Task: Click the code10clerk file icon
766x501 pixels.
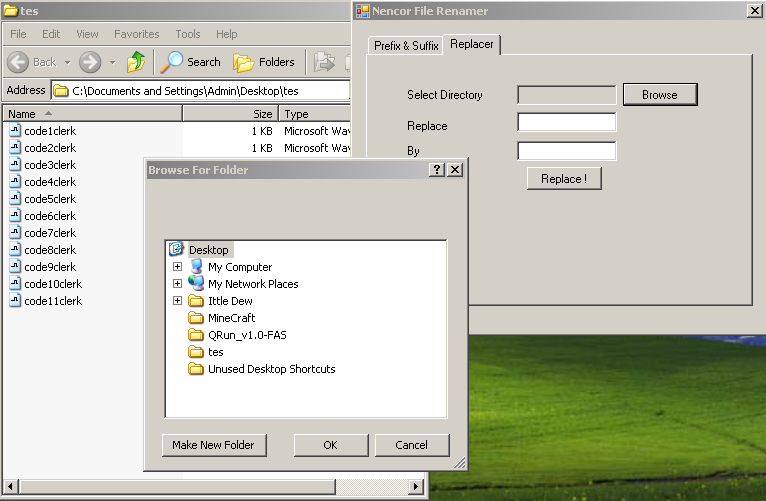Action: coord(15,284)
